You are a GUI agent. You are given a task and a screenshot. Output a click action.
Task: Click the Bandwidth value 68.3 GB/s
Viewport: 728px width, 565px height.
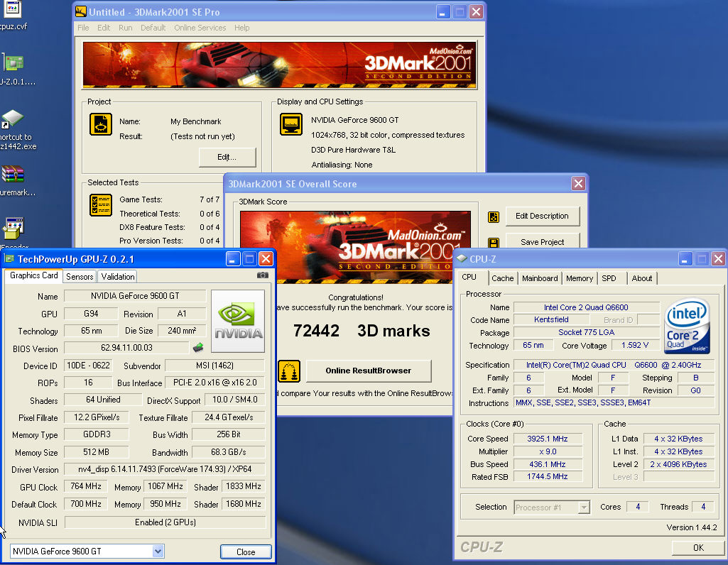(x=229, y=452)
